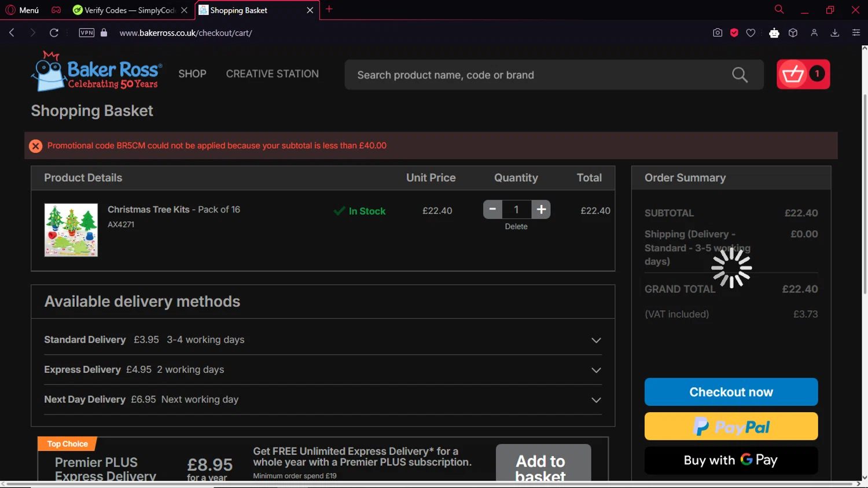The image size is (868, 488).
Task: Close the Verify Codes tab
Action: [x=184, y=10]
